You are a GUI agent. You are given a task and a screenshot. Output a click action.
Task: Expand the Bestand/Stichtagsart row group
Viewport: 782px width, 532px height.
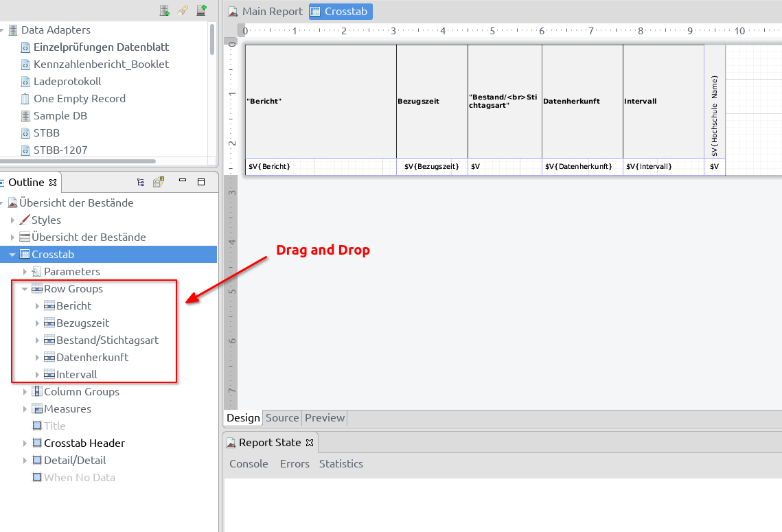click(x=37, y=340)
